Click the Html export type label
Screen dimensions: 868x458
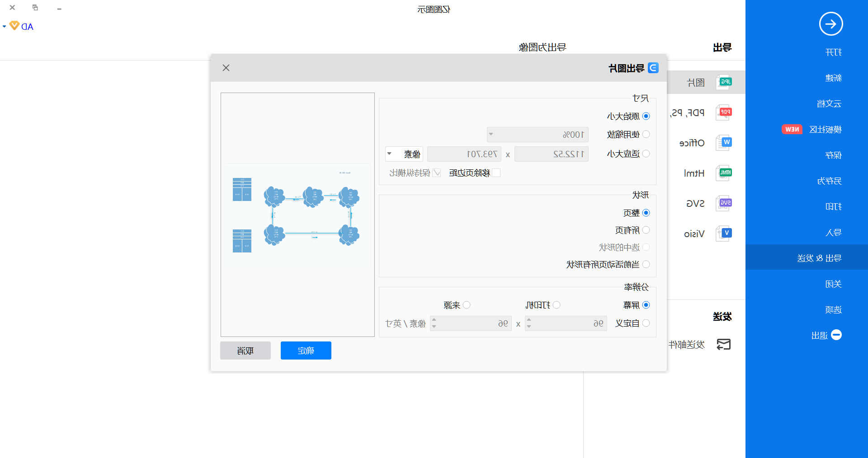(694, 173)
